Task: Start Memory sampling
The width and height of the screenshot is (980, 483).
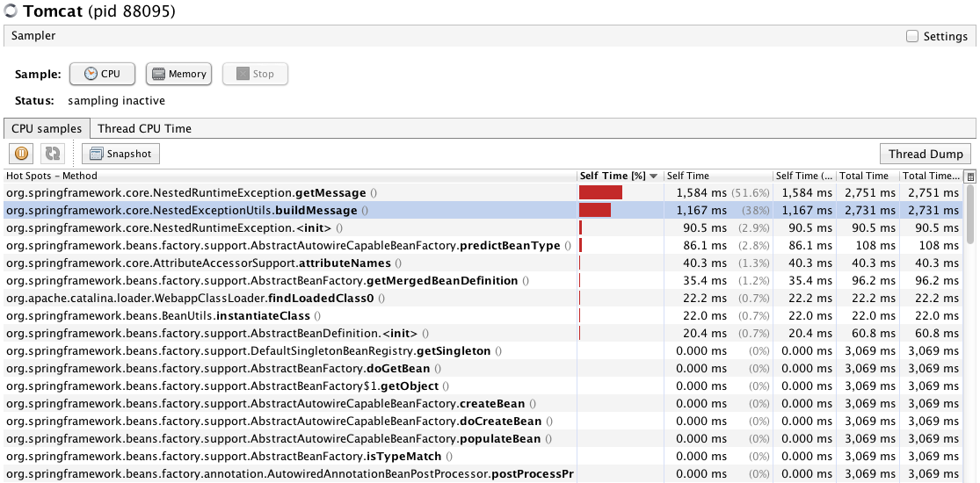Action: 179,75
